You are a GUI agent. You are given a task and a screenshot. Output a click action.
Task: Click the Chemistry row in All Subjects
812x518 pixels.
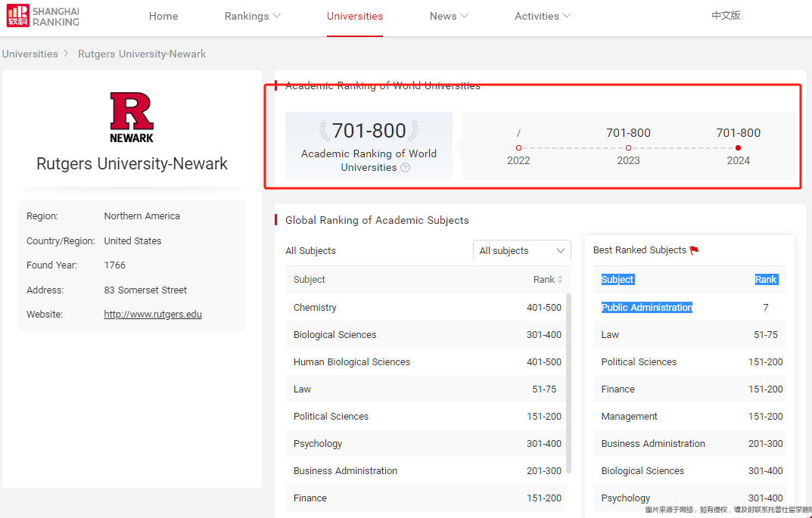tap(426, 307)
